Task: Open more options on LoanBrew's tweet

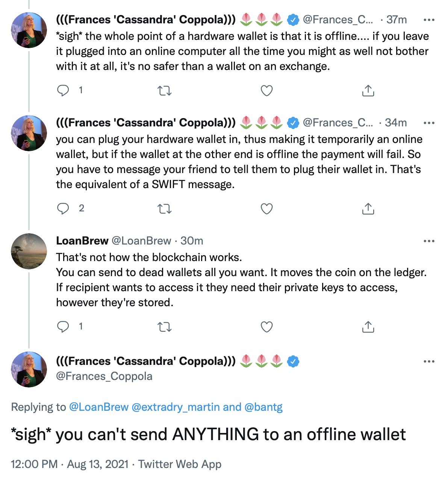Action: coord(429,241)
